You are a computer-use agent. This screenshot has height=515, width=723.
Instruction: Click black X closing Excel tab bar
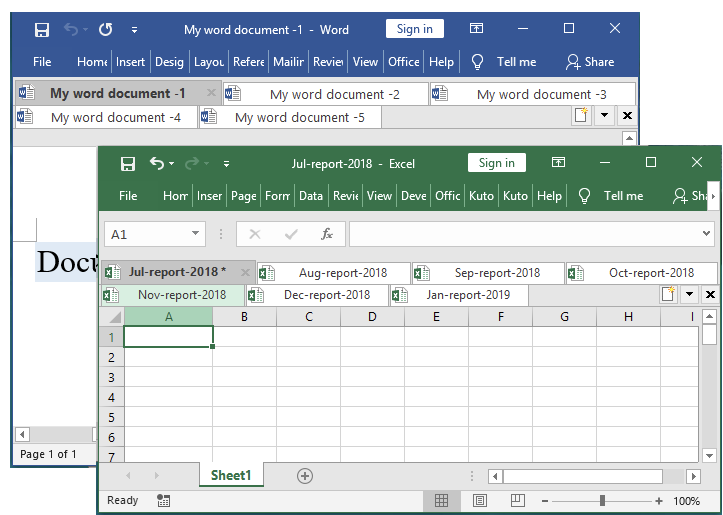711,294
